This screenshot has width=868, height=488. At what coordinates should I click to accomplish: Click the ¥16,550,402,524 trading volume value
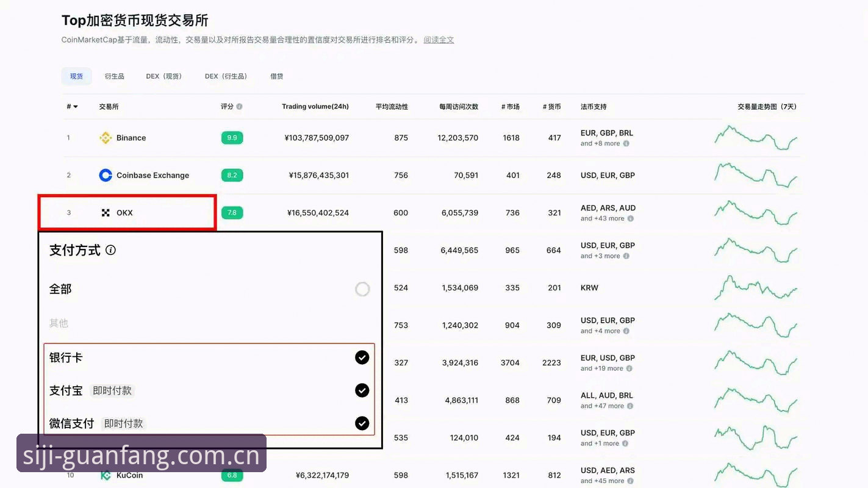pos(318,213)
